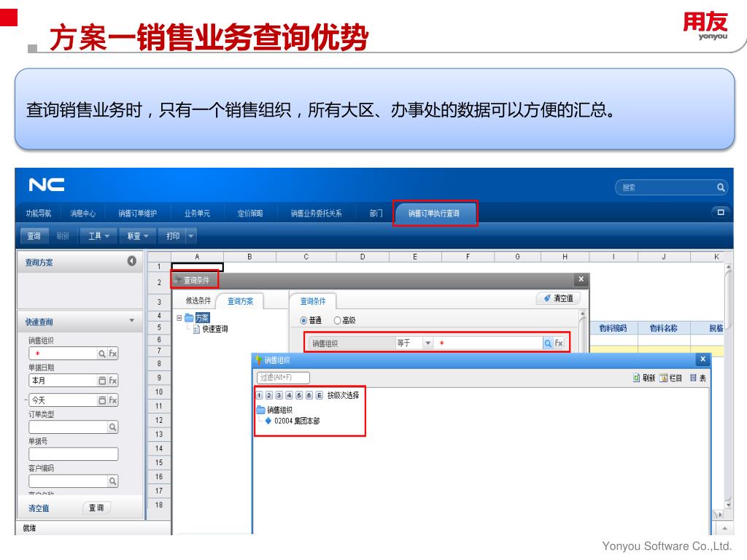
Task: Open calendar for 今天 date field
Action: pyautogui.click(x=102, y=400)
